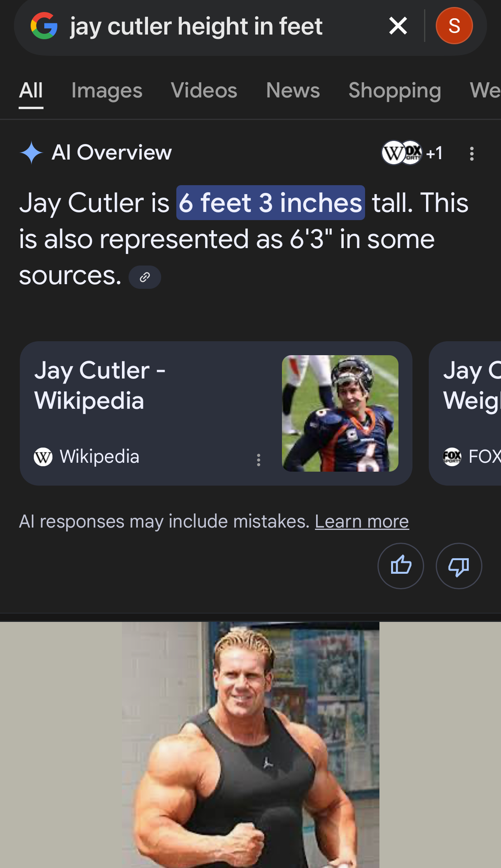Tap the bodybuilder image result
Screen dimensions: 501x868
pos(250,745)
